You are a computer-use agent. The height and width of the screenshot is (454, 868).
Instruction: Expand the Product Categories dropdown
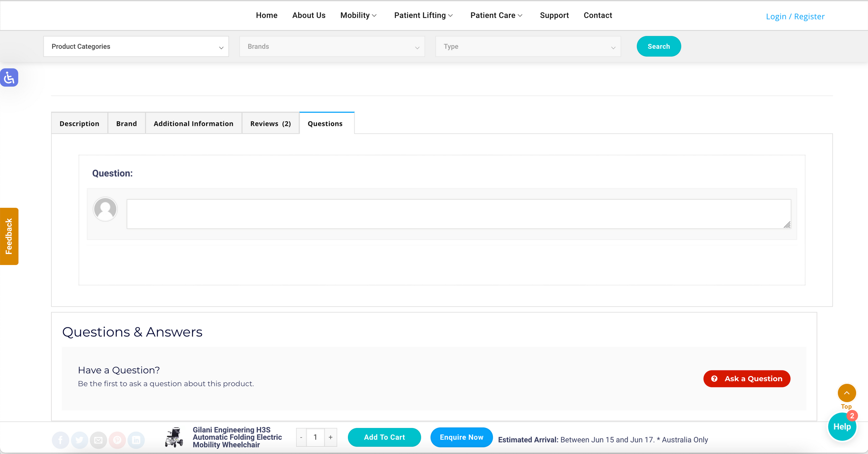(136, 46)
